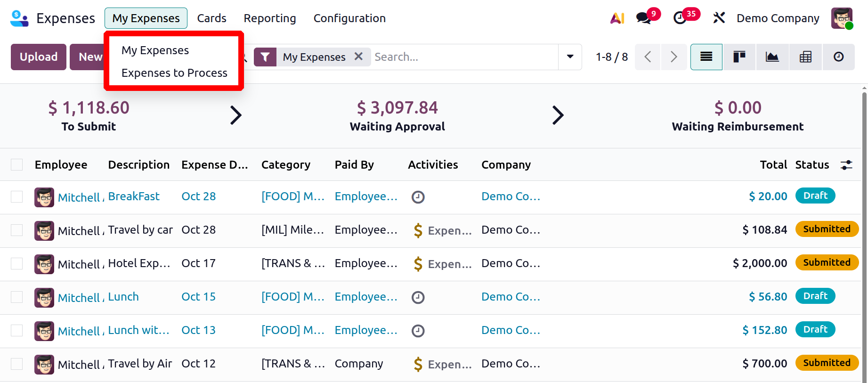Remove the My Expenses filter

(358, 57)
